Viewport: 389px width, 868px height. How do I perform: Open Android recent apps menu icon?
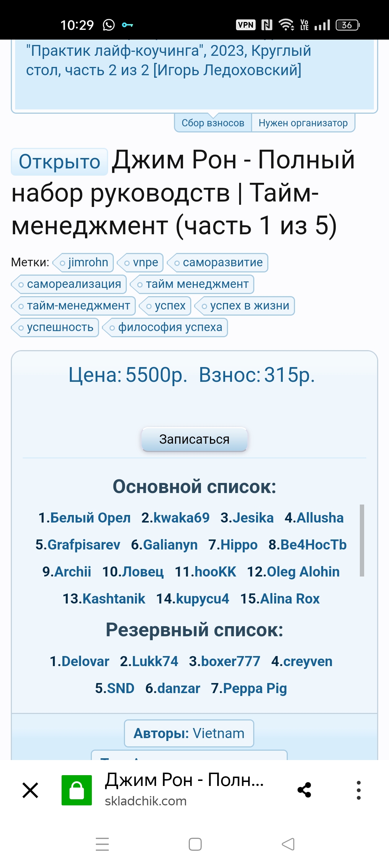(x=102, y=844)
